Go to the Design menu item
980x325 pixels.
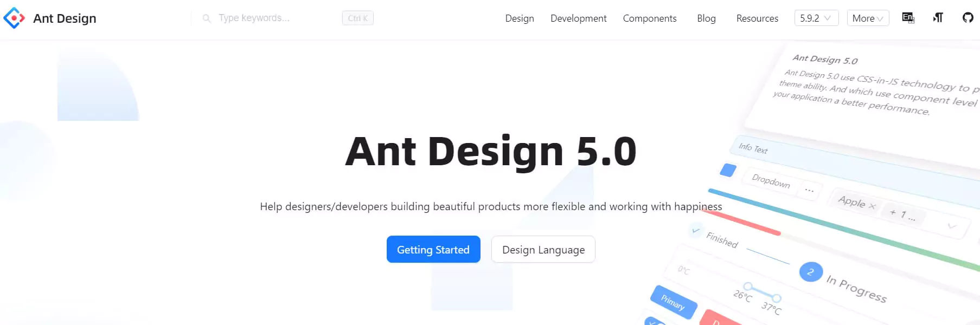[520, 18]
